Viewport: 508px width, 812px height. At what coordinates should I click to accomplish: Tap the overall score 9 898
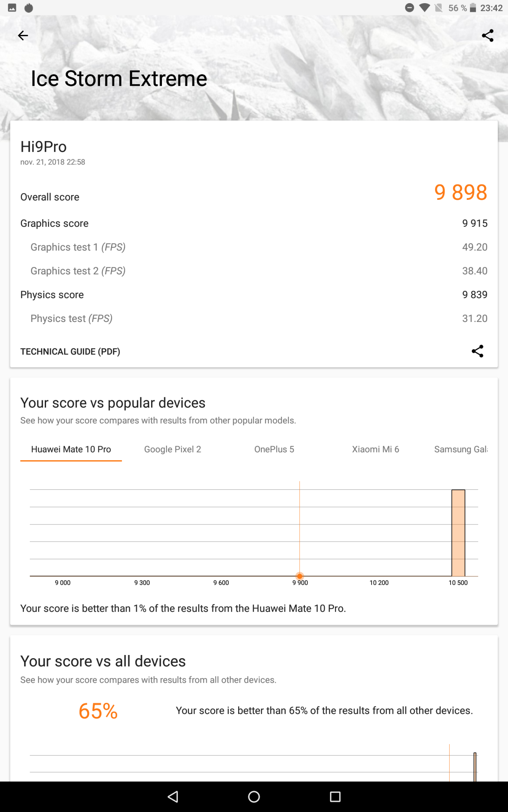461,192
